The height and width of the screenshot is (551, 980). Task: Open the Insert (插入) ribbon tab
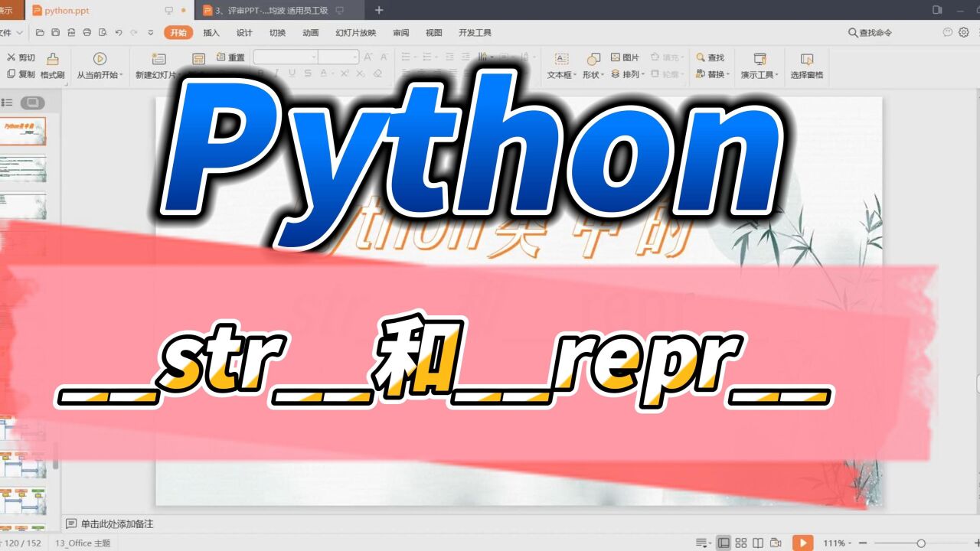click(211, 33)
